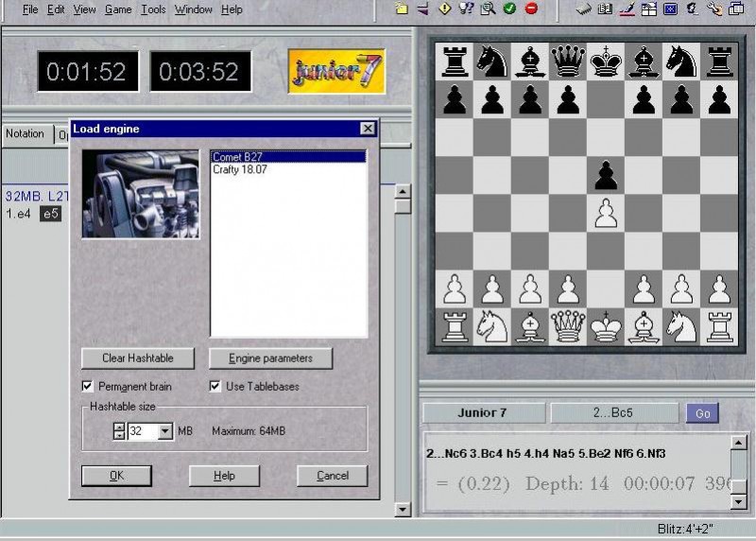756x541 pixels.
Task: Click the engine photo thumbnail
Action: [x=140, y=194]
